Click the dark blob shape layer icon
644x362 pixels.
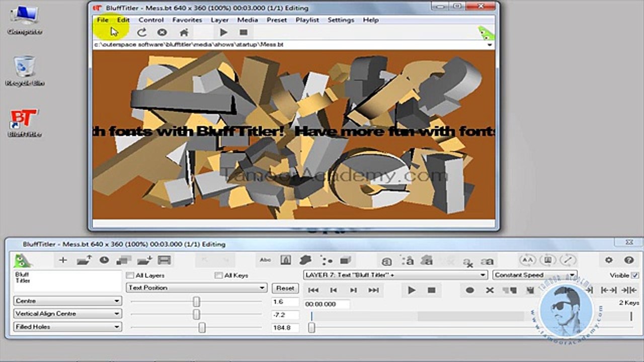coord(305,260)
